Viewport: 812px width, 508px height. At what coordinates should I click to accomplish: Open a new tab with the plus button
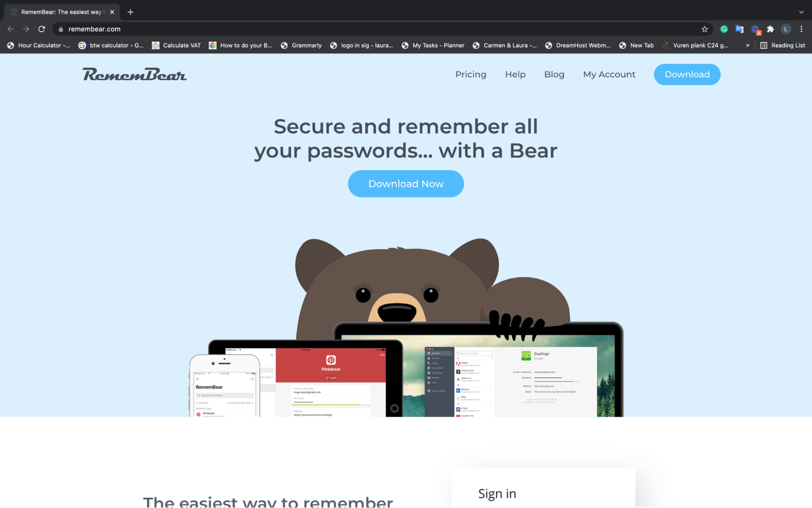[x=130, y=12]
